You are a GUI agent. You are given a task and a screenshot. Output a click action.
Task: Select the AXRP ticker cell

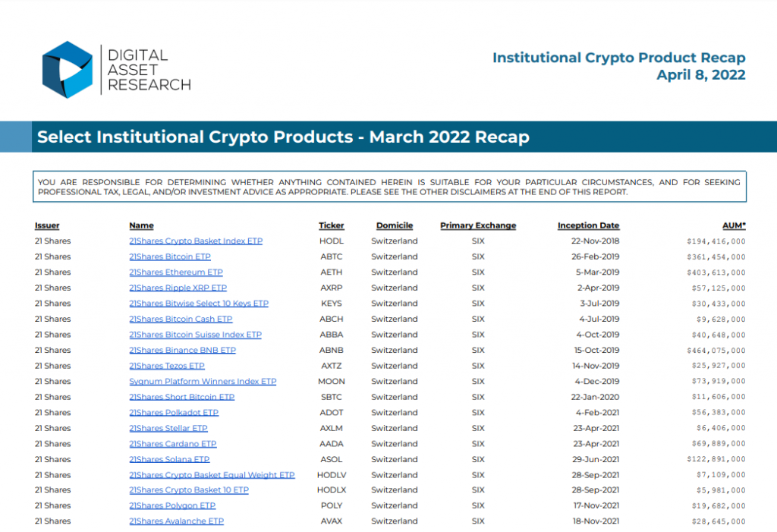click(332, 288)
